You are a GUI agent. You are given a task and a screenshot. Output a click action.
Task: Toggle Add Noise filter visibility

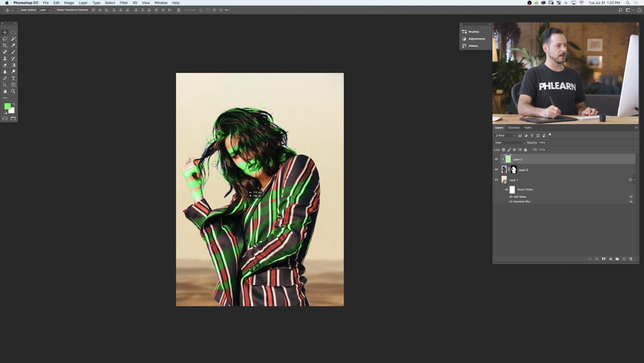coord(511,197)
